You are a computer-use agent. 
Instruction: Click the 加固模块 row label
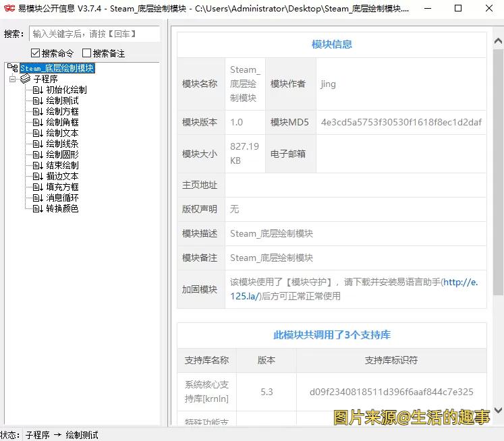click(200, 289)
